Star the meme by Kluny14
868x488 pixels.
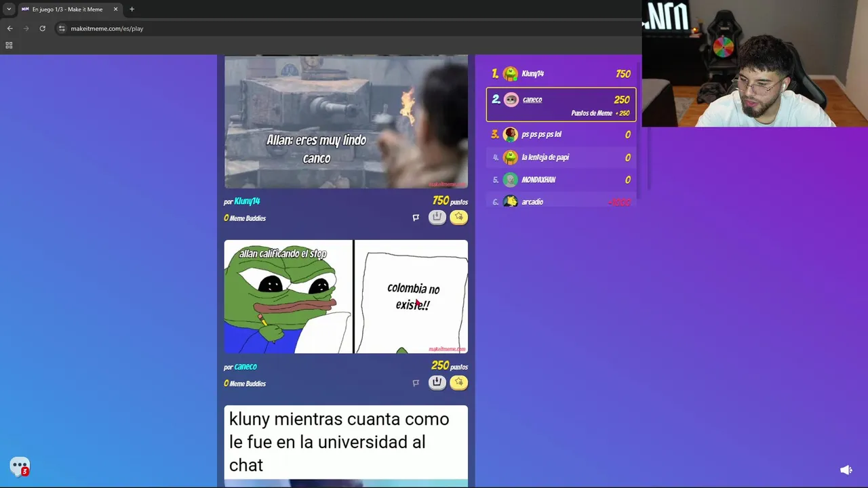pos(458,217)
